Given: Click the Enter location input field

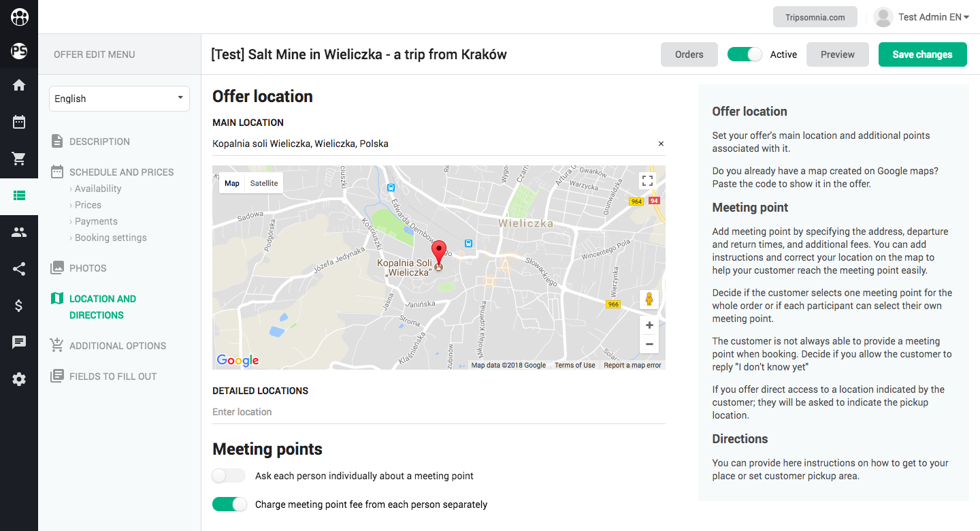Looking at the screenshot, I should (439, 412).
